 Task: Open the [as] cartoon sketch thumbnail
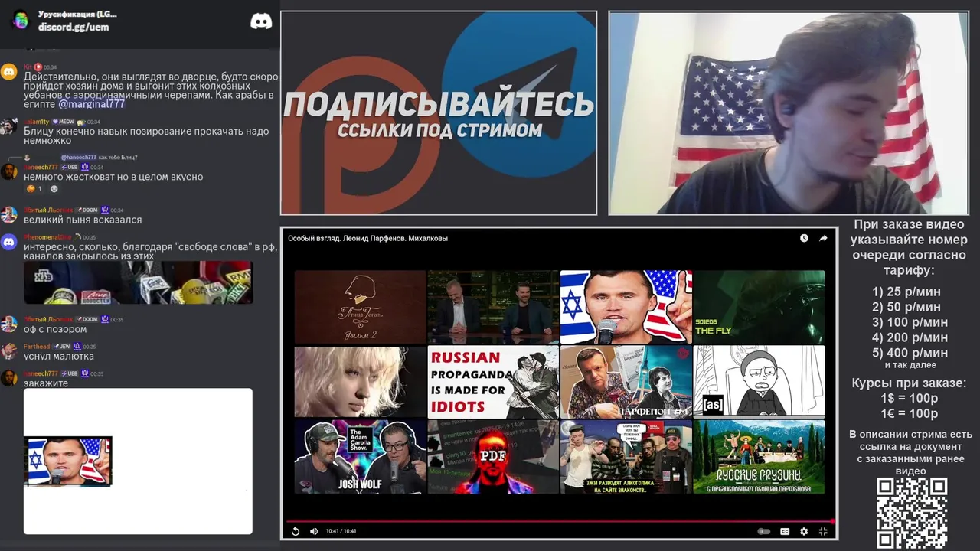759,381
